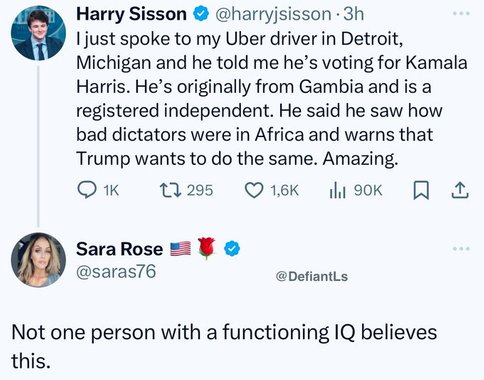Viewport: 484px width, 380px height.
Task: Click Sara Rose's blue verified badge
Action: pos(232,249)
